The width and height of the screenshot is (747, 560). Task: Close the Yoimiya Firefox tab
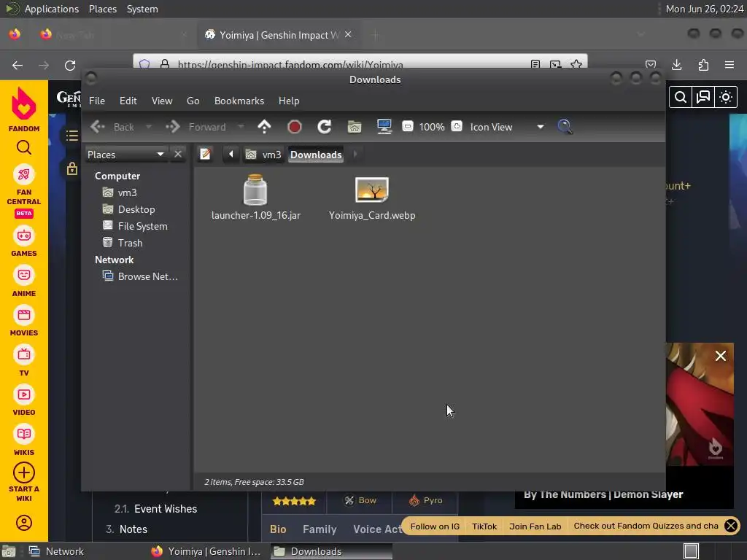tap(348, 34)
